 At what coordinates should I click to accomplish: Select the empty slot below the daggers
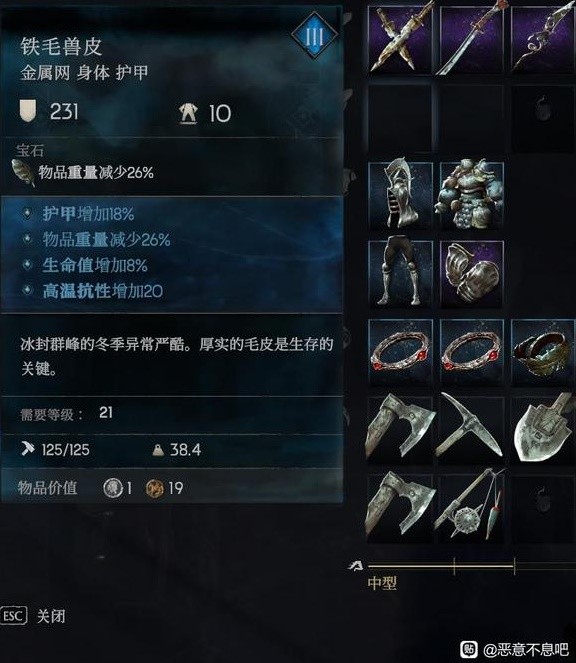400,118
